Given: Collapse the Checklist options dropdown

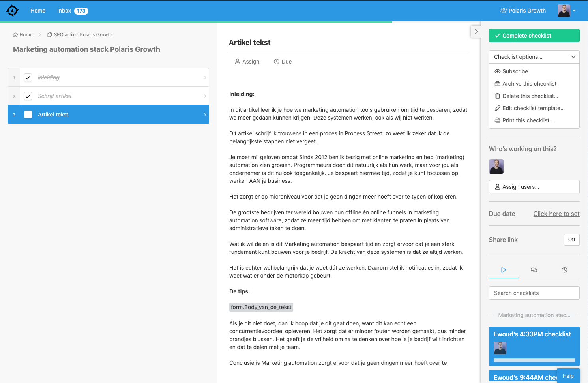Looking at the screenshot, I should pyautogui.click(x=534, y=57).
